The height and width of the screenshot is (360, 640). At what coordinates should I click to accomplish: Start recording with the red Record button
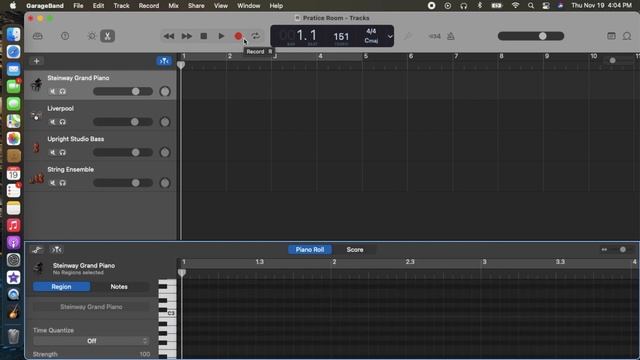click(238, 36)
